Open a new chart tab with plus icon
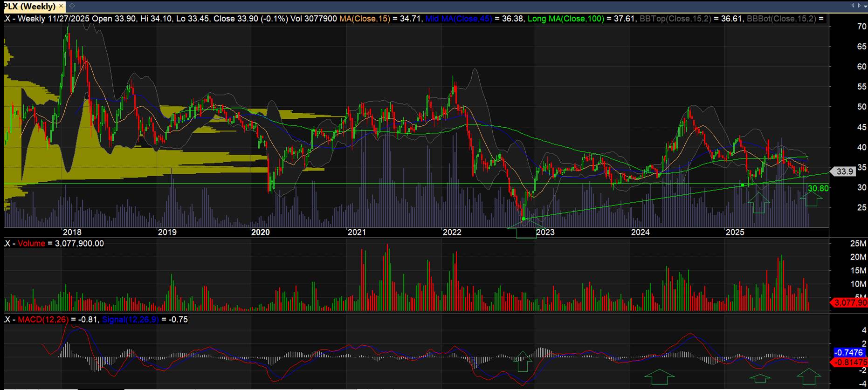The width and height of the screenshot is (868, 390). coord(72,7)
